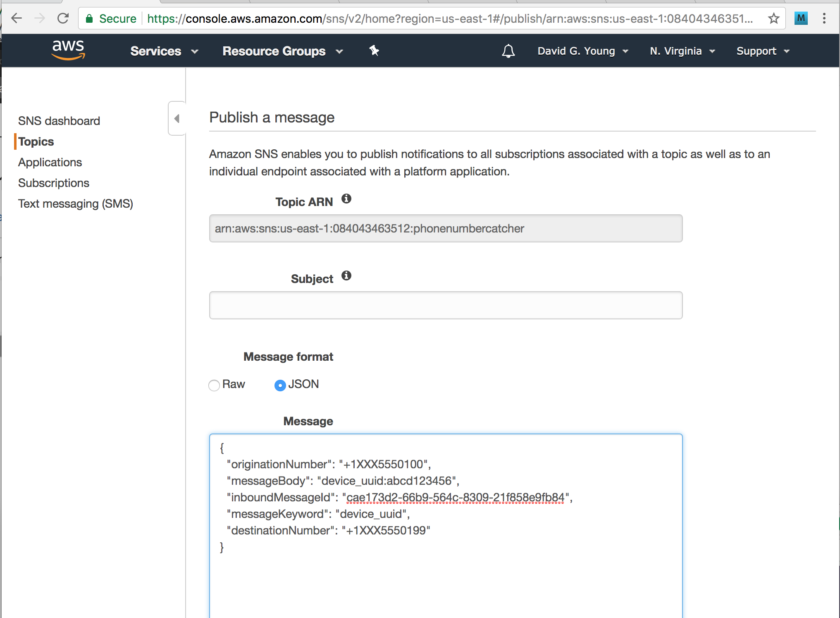Click the "originationNumber" line in the message

[x=329, y=464]
